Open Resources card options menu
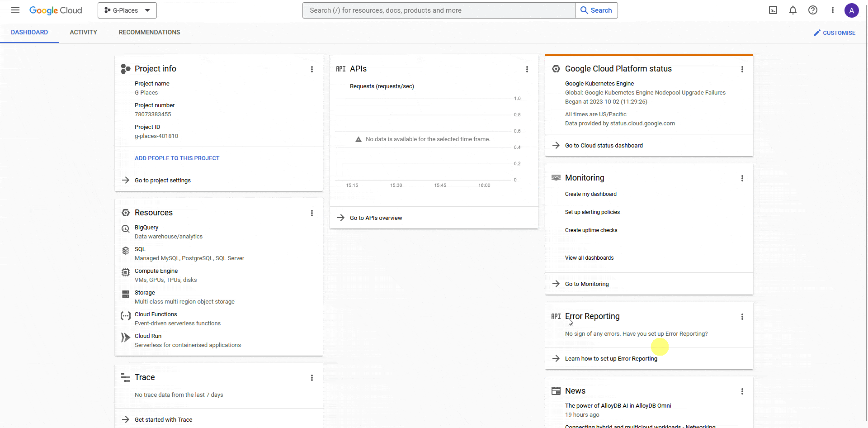The width and height of the screenshot is (868, 428). 312,213
